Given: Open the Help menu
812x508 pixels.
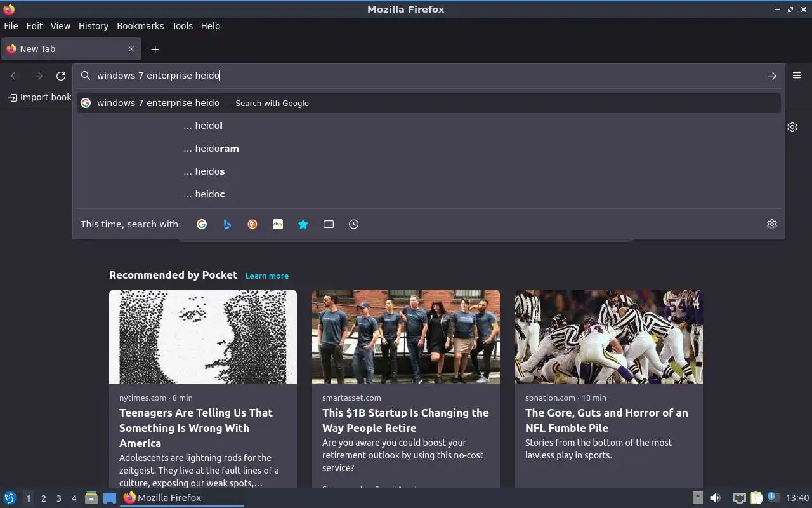Looking at the screenshot, I should click(x=211, y=26).
